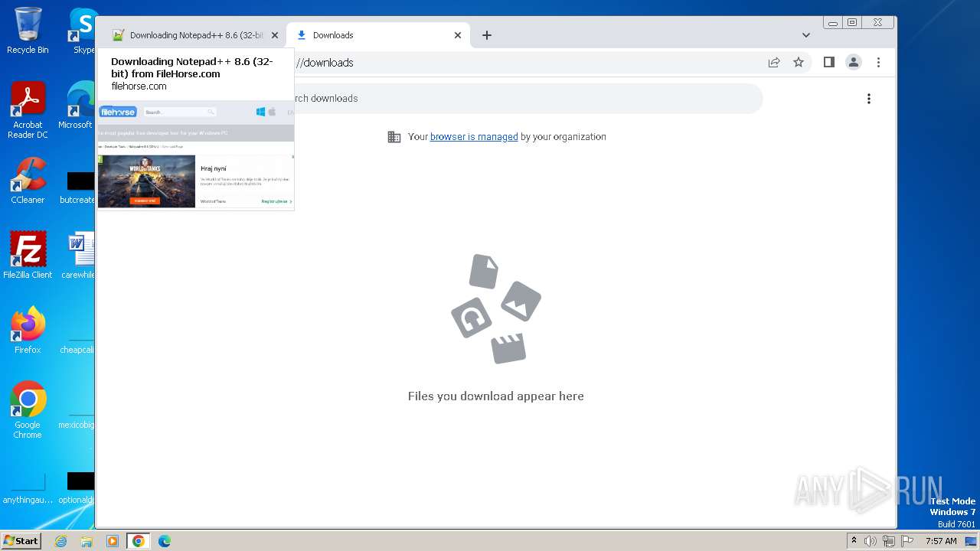The height and width of the screenshot is (551, 980).
Task: Open Windows Media Player from taskbar
Action: [x=113, y=541]
